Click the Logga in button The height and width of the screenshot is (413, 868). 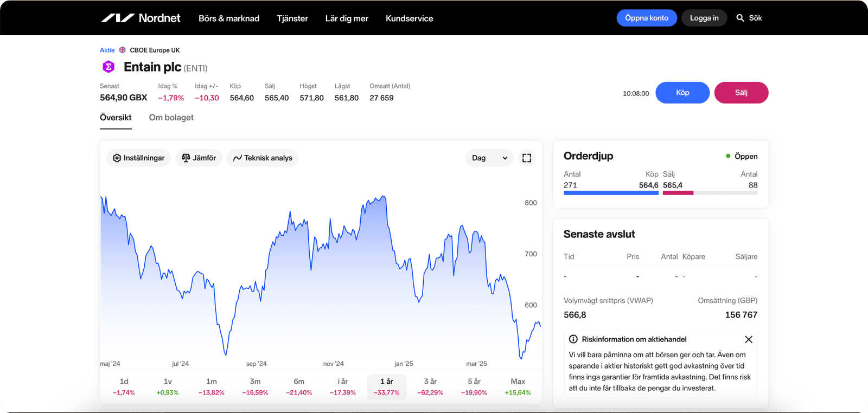tap(704, 18)
